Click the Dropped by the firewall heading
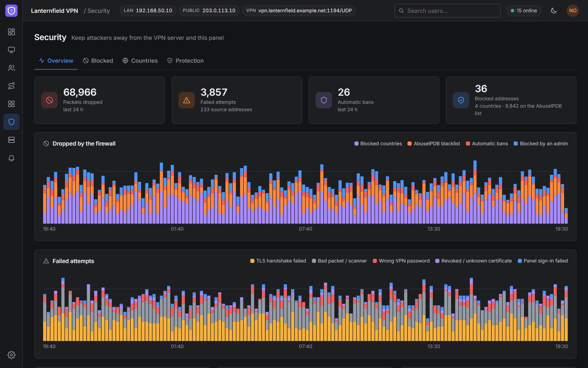 (x=84, y=144)
